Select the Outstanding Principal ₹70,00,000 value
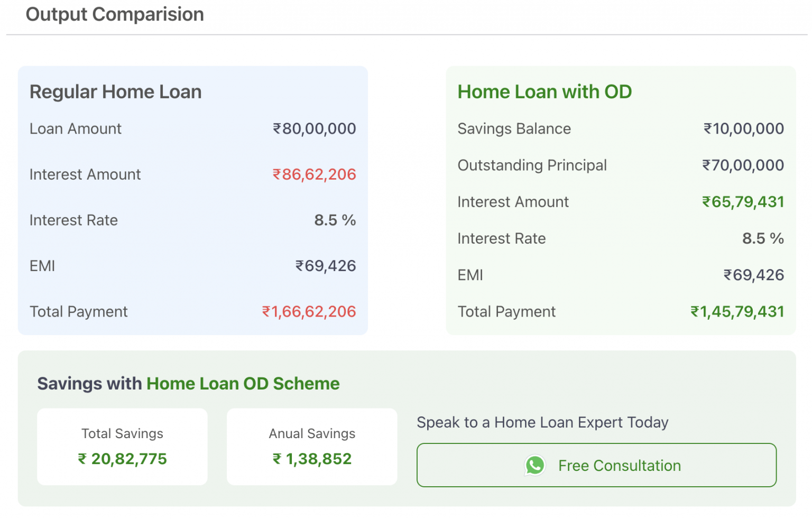 (x=743, y=165)
